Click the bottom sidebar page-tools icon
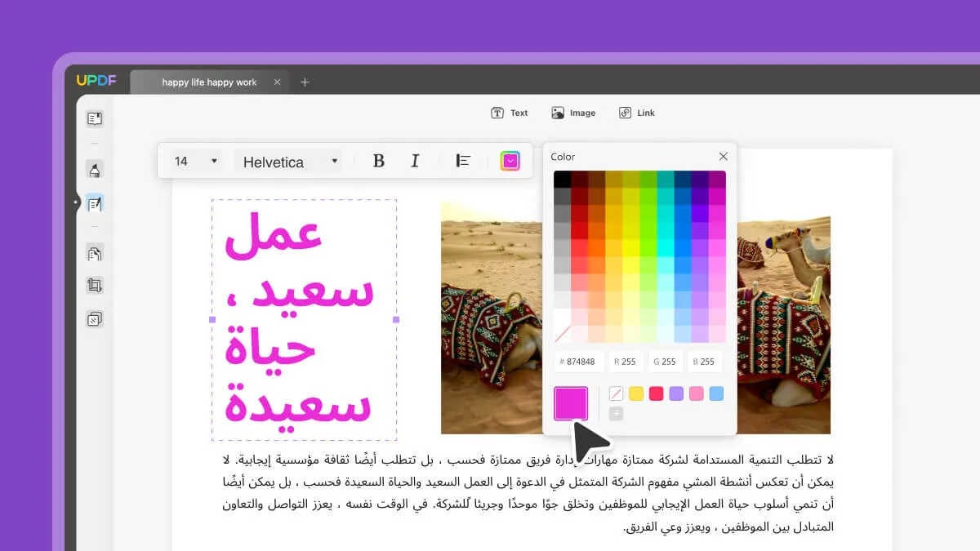This screenshot has width=980, height=551. pos(95,318)
